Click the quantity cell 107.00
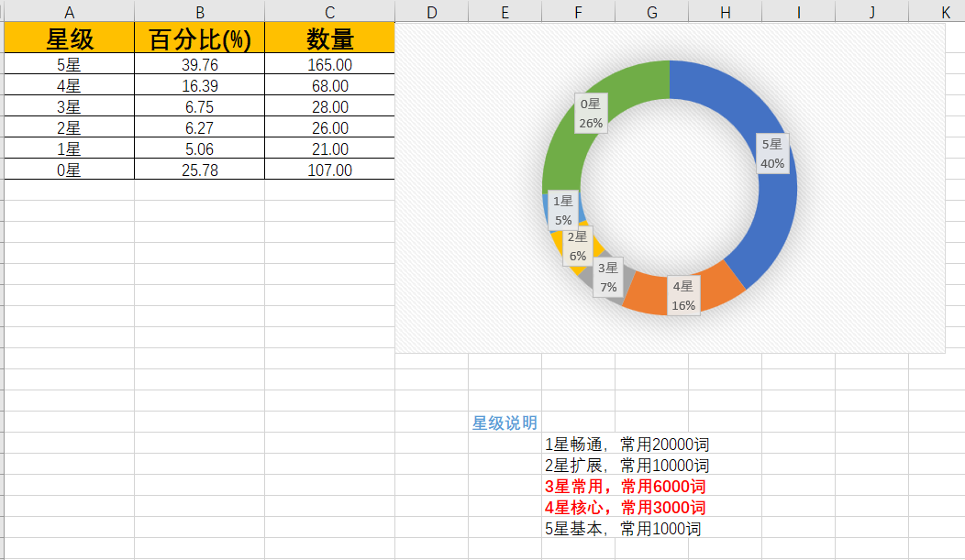 (x=330, y=169)
